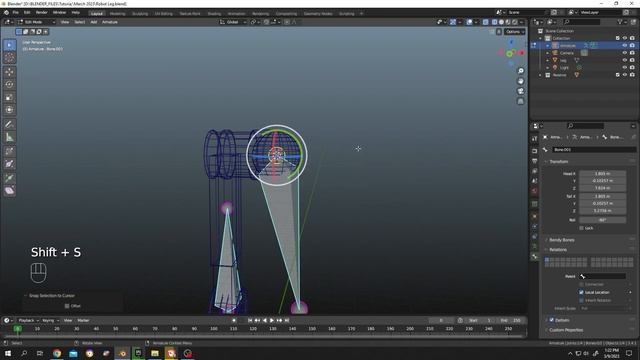The image size is (640, 360).
Task: Select the Select Box tool
Action: [9, 45]
